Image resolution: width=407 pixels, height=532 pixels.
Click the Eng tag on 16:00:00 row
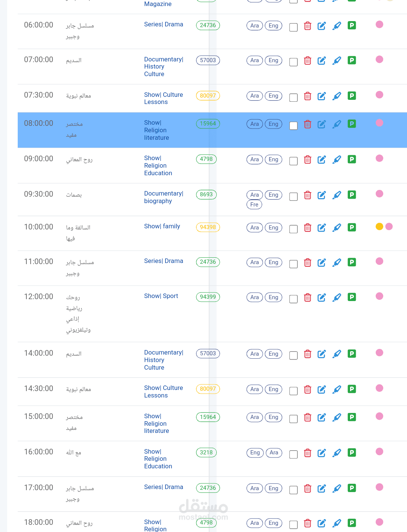[255, 453]
